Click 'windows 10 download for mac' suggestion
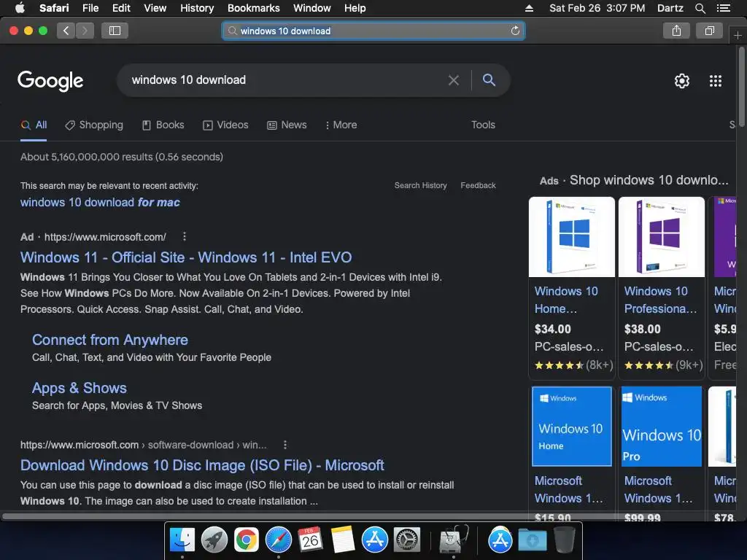This screenshot has width=747, height=560. (x=100, y=203)
